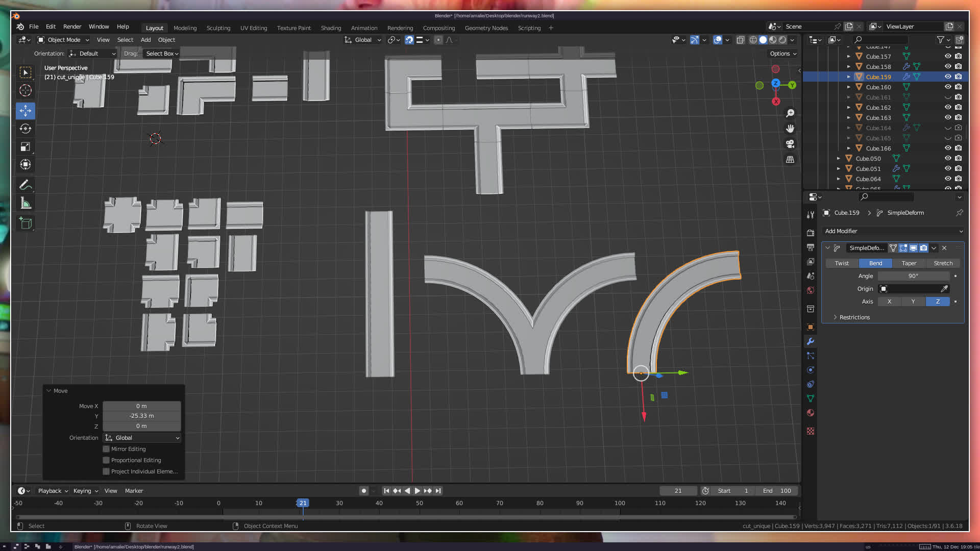Activate the Annotate pencil tool
This screenshot has height=551, width=980.
click(x=26, y=185)
